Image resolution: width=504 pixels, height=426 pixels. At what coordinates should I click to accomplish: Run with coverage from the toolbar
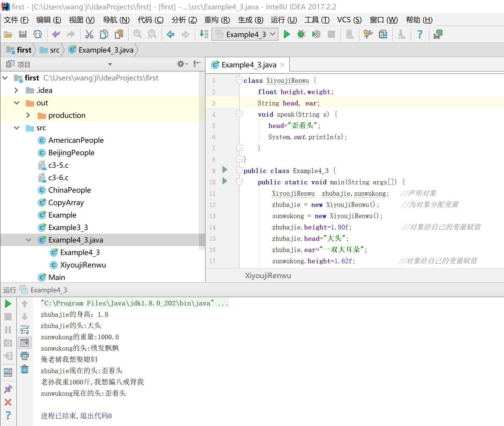pyautogui.click(x=316, y=34)
